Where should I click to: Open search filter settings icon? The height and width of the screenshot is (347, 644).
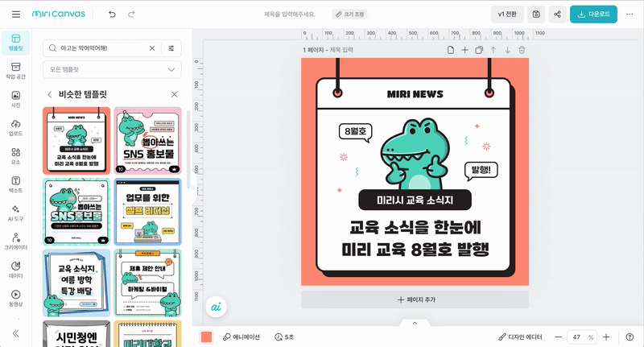(x=171, y=48)
